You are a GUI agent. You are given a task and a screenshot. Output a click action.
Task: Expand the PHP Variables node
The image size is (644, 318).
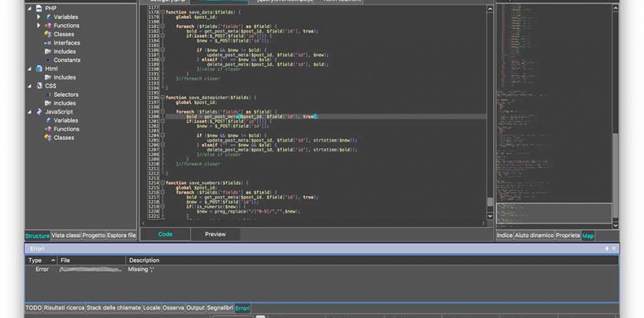(x=39, y=17)
